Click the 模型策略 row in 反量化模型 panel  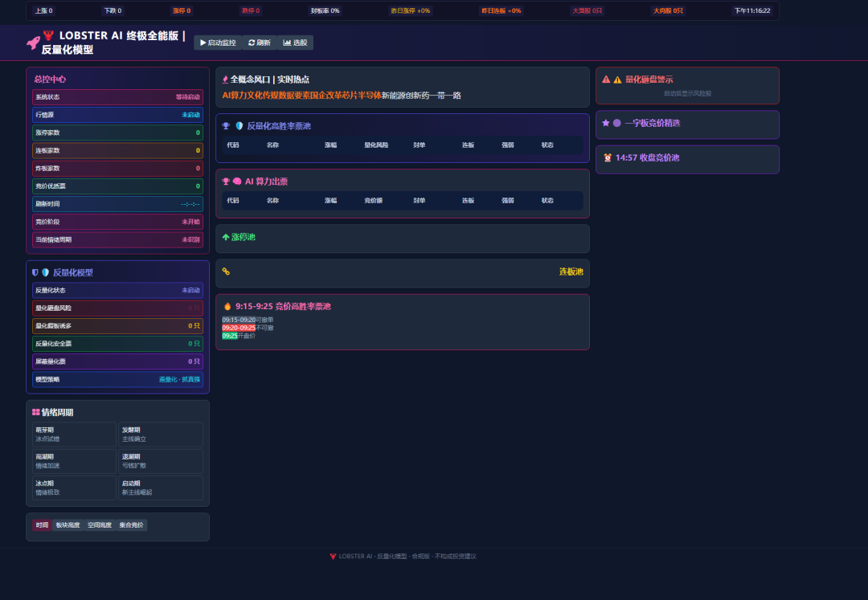117,379
